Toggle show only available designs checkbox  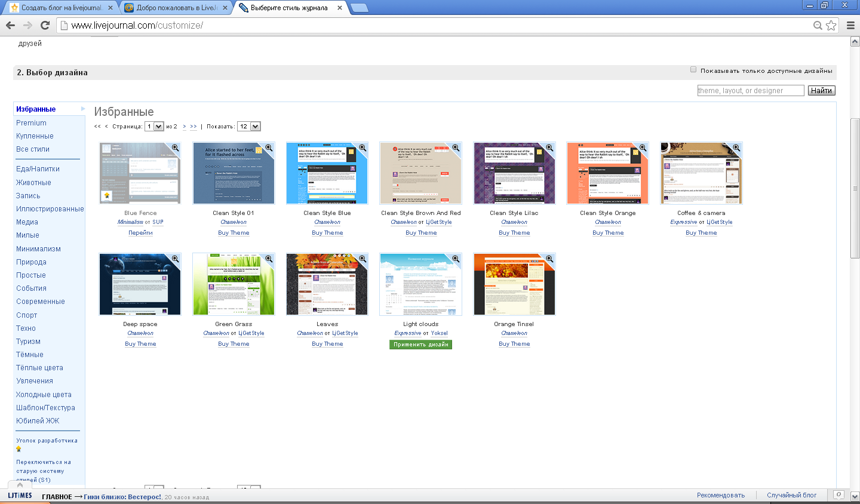click(x=693, y=70)
